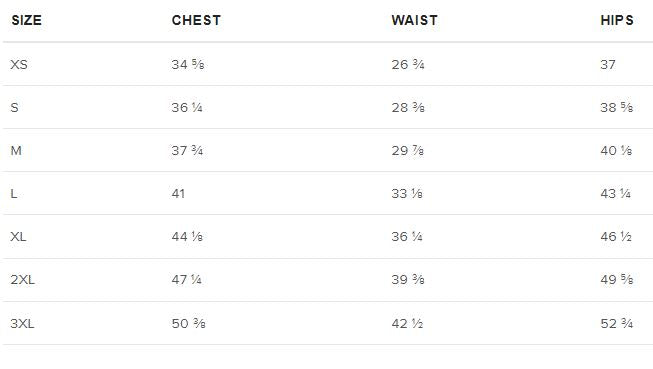This screenshot has width=653, height=369.
Task: Click the 3XL waist value 42 ½
Action: (x=407, y=323)
